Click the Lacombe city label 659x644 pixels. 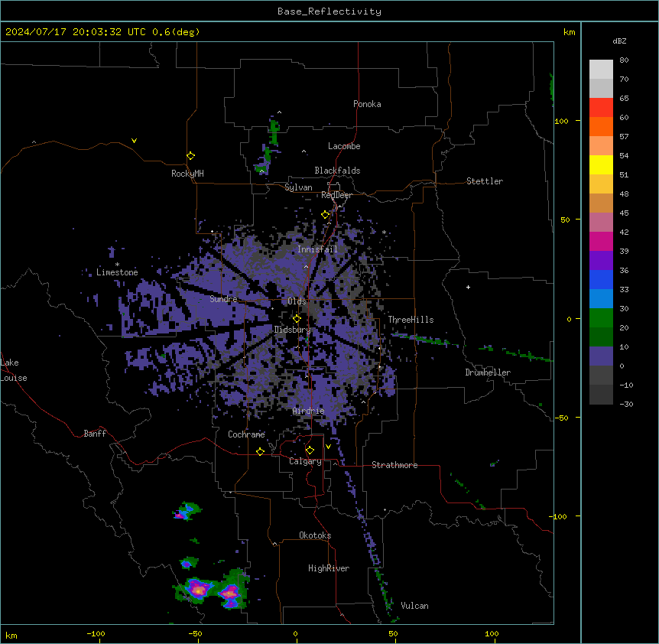(x=344, y=146)
